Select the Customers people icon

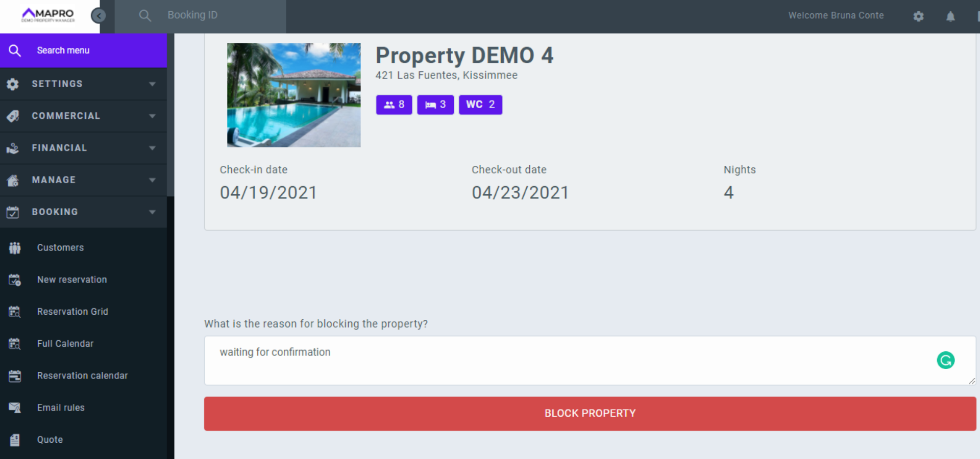click(15, 248)
